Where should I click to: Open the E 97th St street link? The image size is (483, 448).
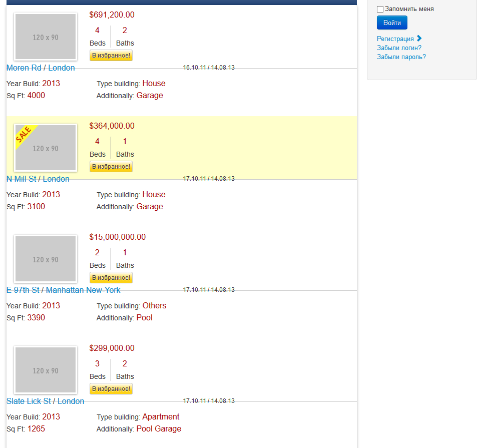pyautogui.click(x=23, y=290)
